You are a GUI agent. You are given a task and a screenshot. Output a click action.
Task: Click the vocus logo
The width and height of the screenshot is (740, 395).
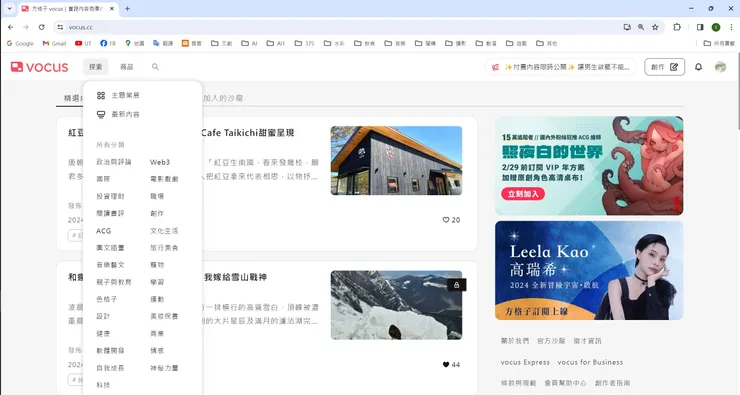40,67
